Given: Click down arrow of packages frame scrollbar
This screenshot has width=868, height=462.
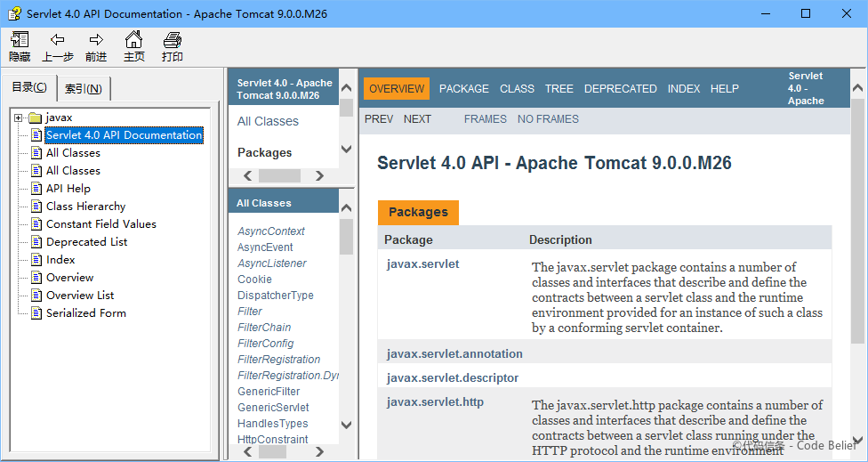Looking at the screenshot, I should coord(347,149).
